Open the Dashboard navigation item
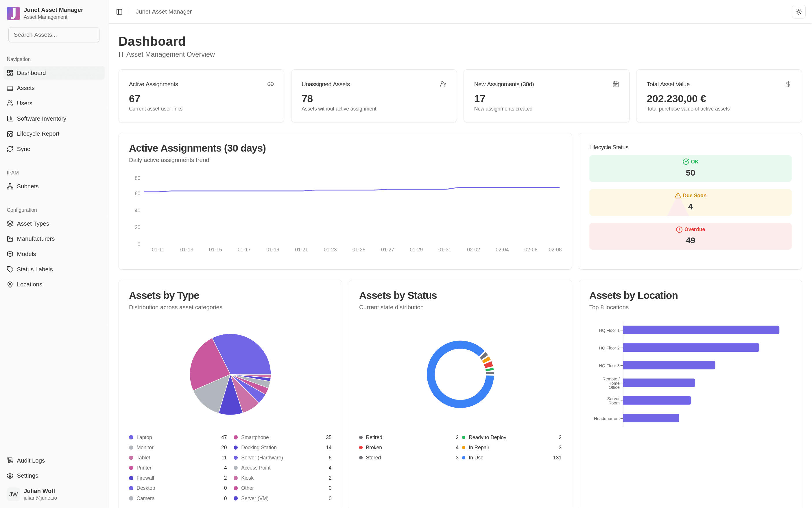This screenshot has height=508, width=812. pyautogui.click(x=31, y=73)
